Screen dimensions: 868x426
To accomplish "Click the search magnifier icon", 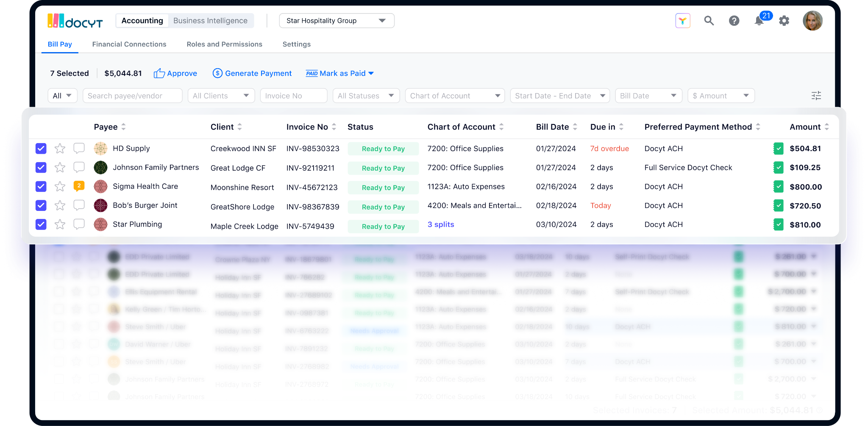I will click(709, 21).
